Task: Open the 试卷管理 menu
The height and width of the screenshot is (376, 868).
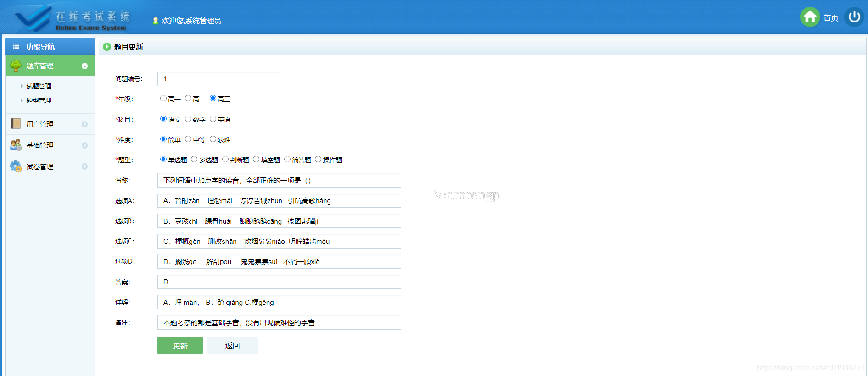Action: pyautogui.click(x=50, y=166)
